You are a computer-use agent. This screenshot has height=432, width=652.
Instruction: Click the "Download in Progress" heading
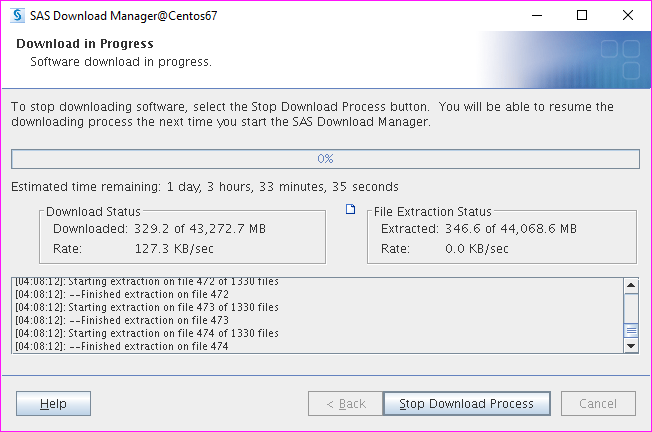pos(85,44)
